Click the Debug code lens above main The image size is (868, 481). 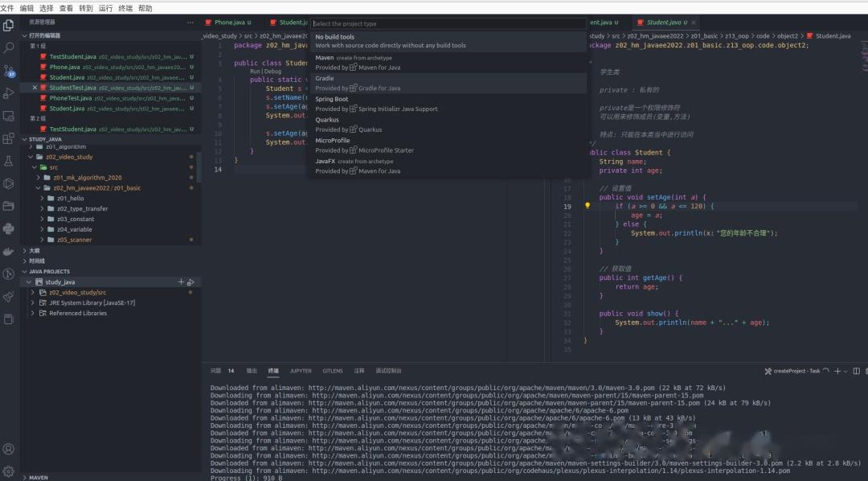(273, 72)
